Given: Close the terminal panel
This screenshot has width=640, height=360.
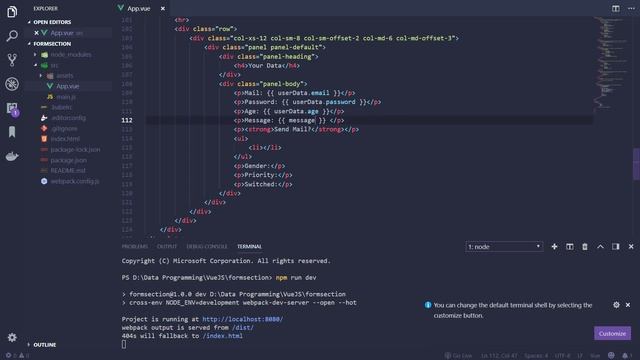Looking at the screenshot, I should coord(631,247).
